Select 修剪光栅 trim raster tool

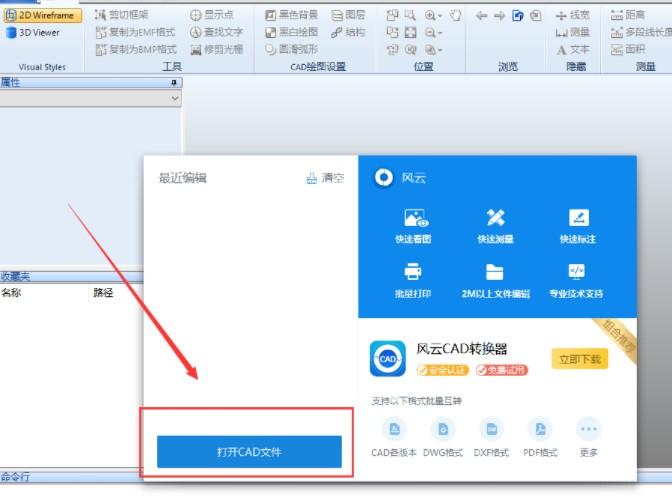(216, 50)
